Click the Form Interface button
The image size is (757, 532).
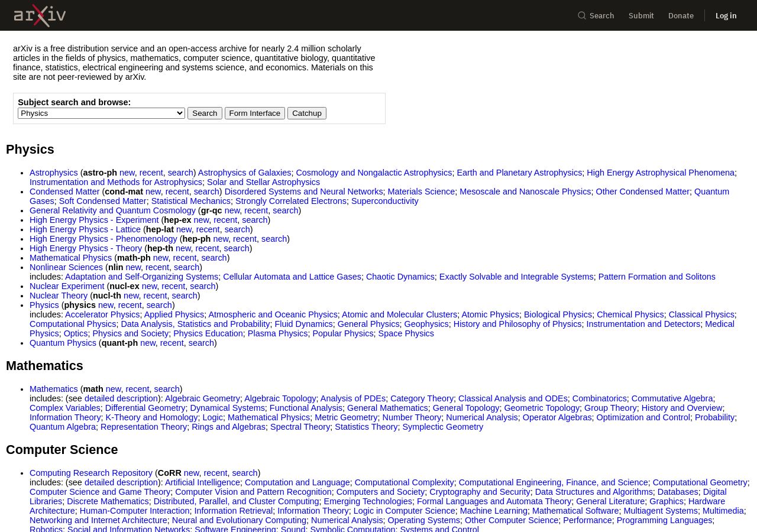255,113
